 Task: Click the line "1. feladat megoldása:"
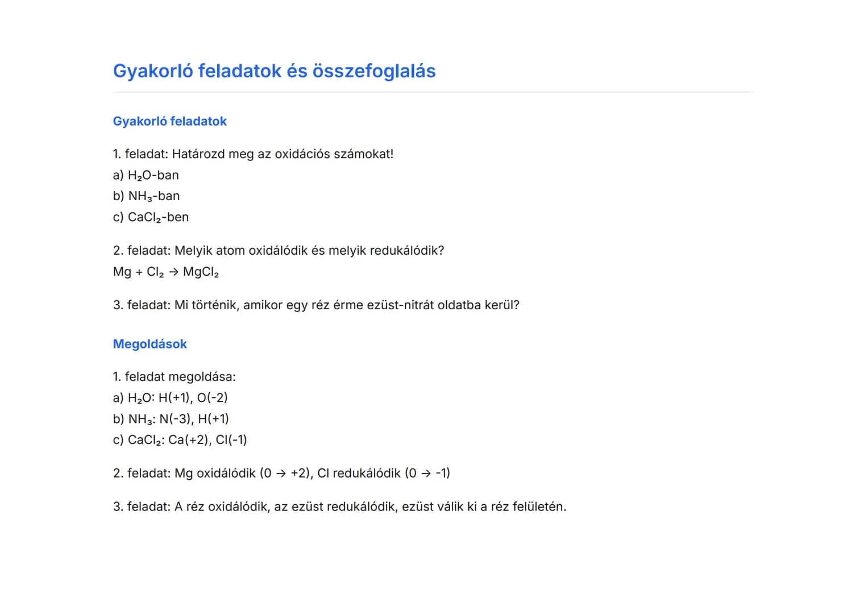click(174, 377)
